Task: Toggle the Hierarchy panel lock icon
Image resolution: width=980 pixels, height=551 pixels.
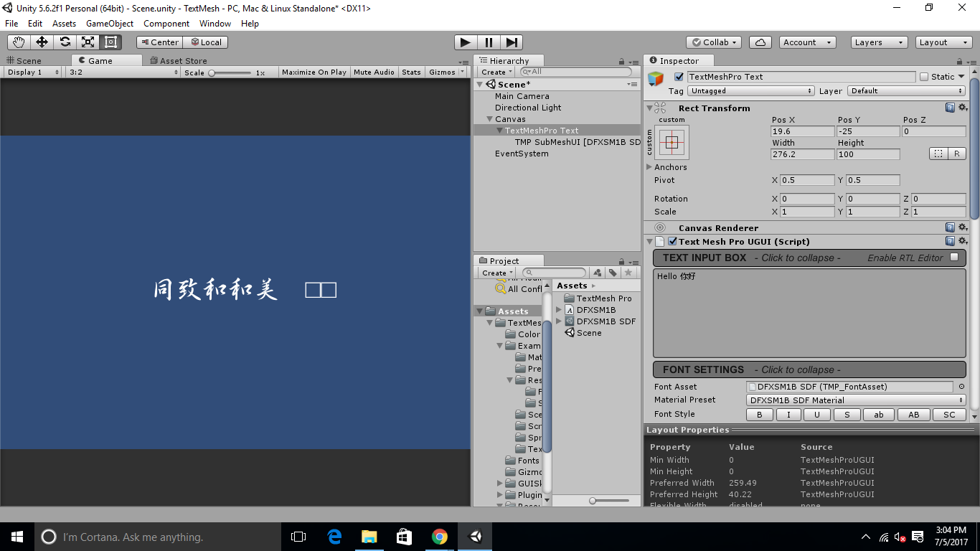Action: pos(622,62)
